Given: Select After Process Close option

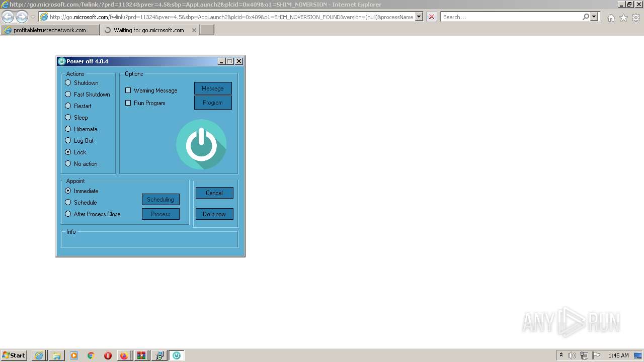Looking at the screenshot, I should pos(93,214).
